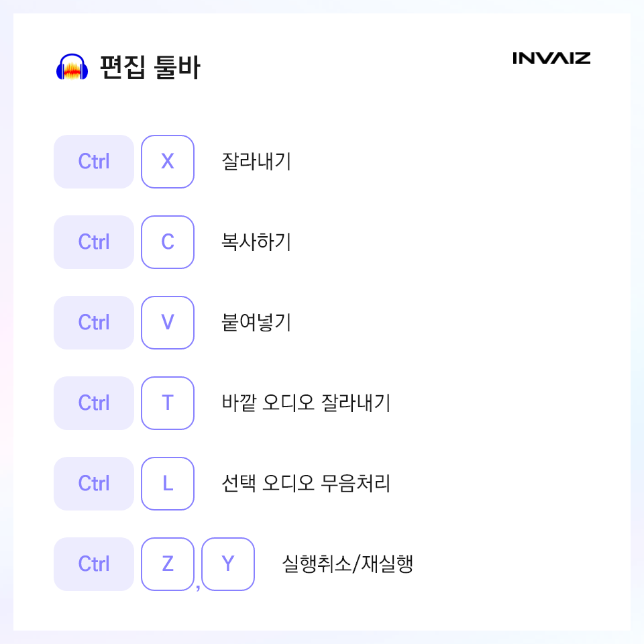The height and width of the screenshot is (644, 644).
Task: Click the Ctrl key beside T
Action: [94, 403]
